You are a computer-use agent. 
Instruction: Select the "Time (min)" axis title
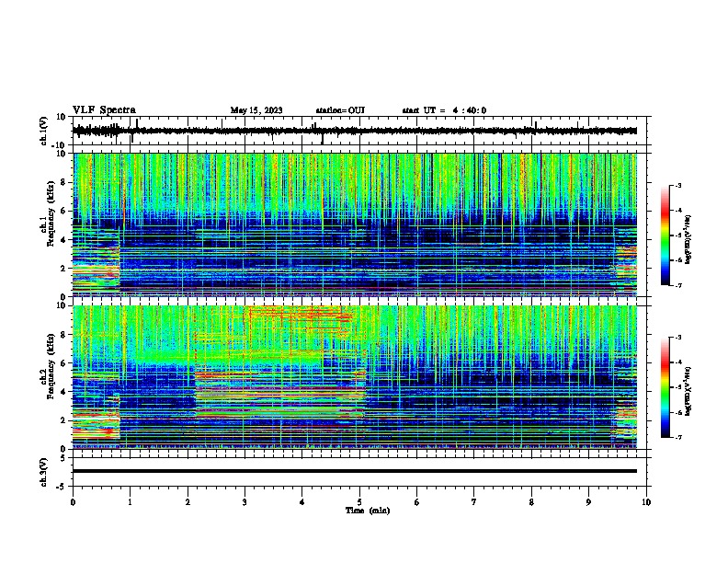[x=368, y=511]
